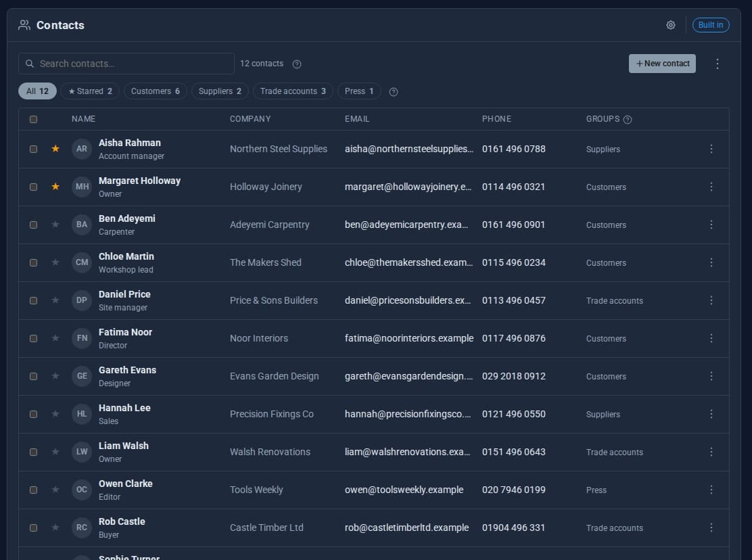The height and width of the screenshot is (560, 752).
Task: Star Ben Adeyemi
Action: click(55, 225)
